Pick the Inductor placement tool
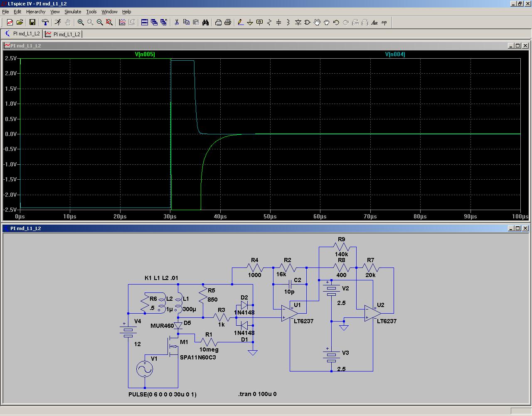Image resolution: width=532 pixels, height=416 pixels. (288, 22)
